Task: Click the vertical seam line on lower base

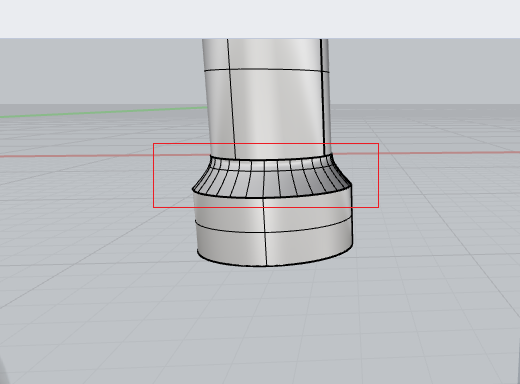Action: click(265, 232)
